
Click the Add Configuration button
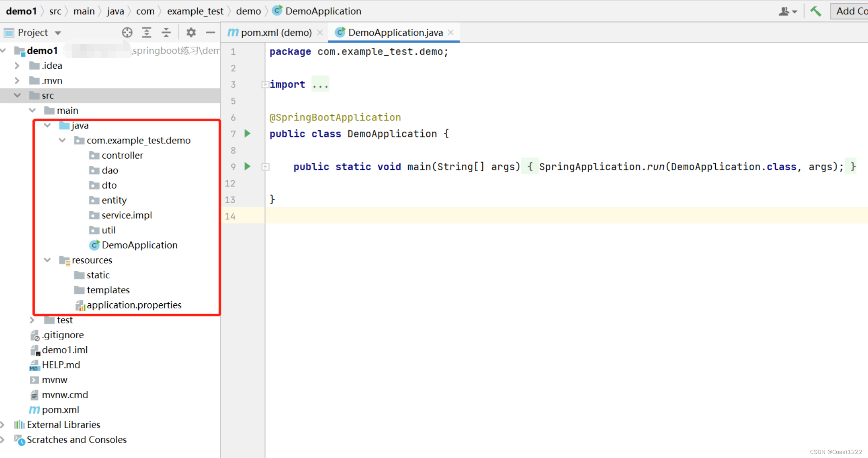pyautogui.click(x=850, y=11)
